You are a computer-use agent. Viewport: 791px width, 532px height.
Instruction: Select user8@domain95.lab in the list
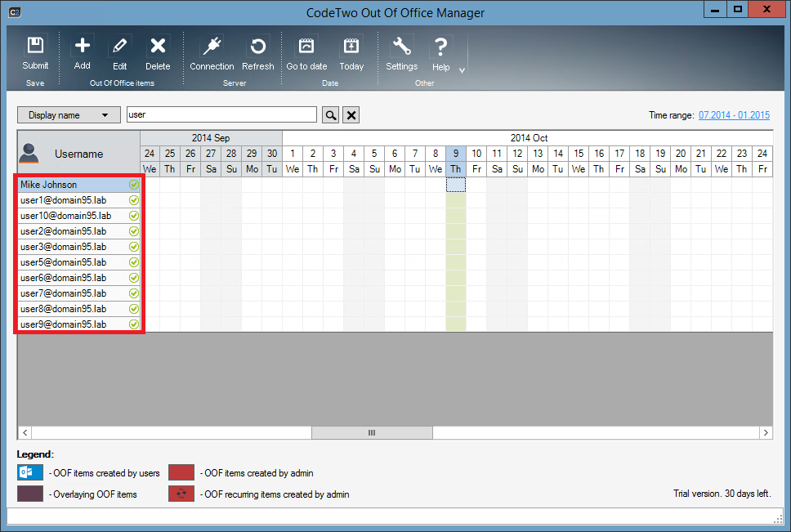pos(78,309)
